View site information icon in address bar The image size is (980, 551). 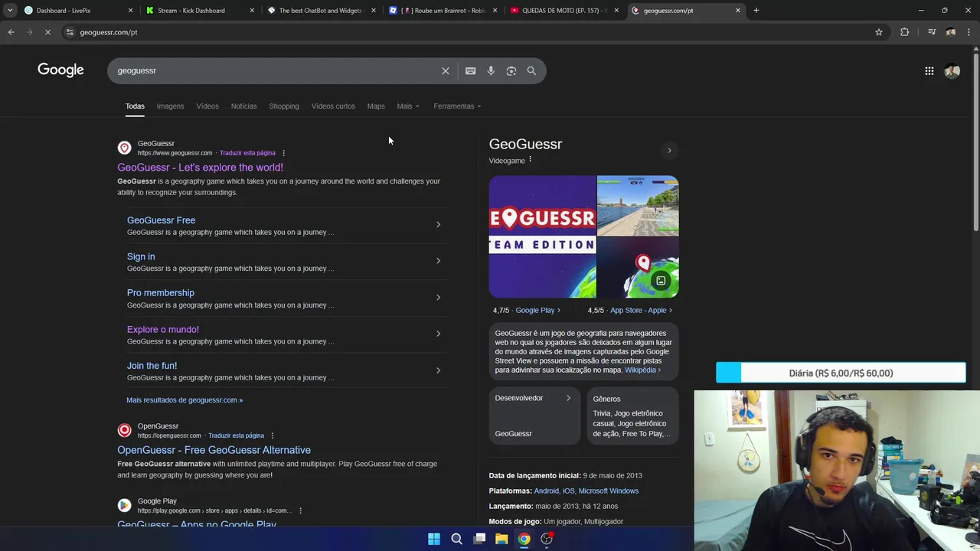tap(70, 32)
